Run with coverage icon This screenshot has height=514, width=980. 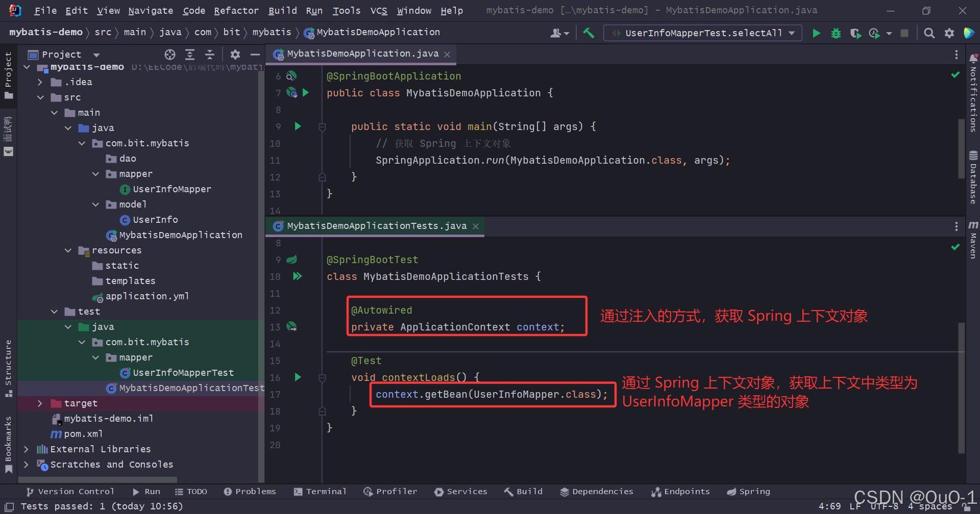(x=855, y=33)
